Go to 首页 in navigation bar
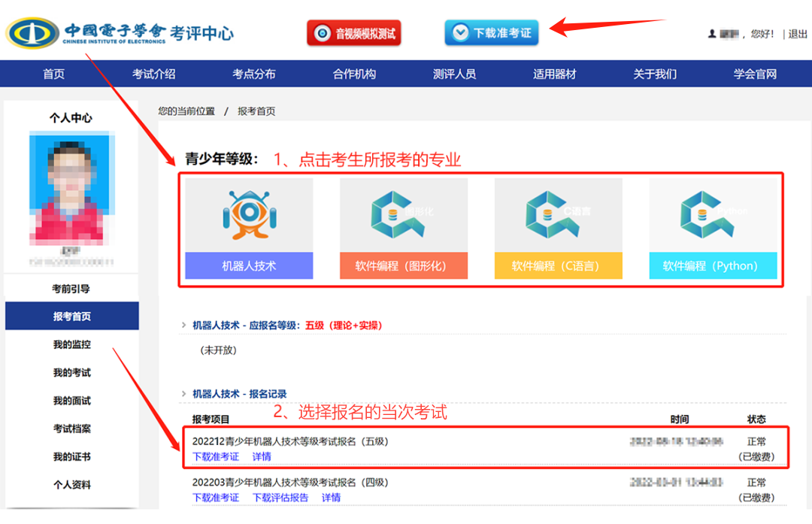The height and width of the screenshot is (524, 812). pos(54,74)
